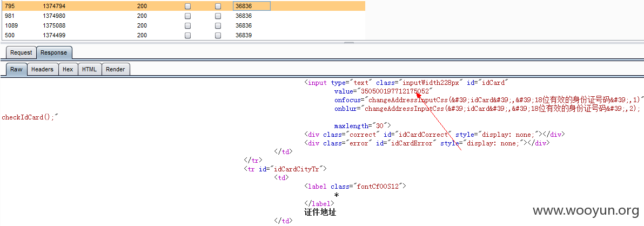Image resolution: width=644 pixels, height=226 pixels.
Task: Click the asterisk inside the label
Action: point(337,195)
